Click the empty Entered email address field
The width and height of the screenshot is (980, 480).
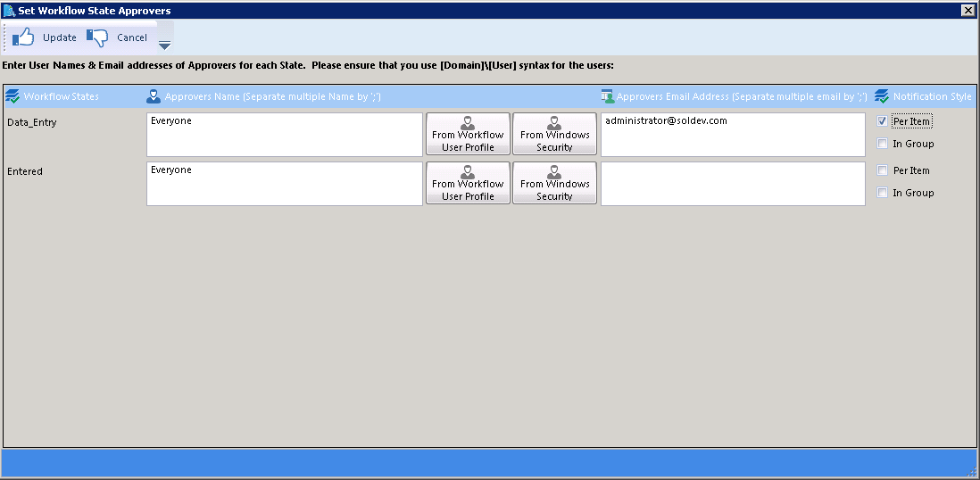pos(732,183)
